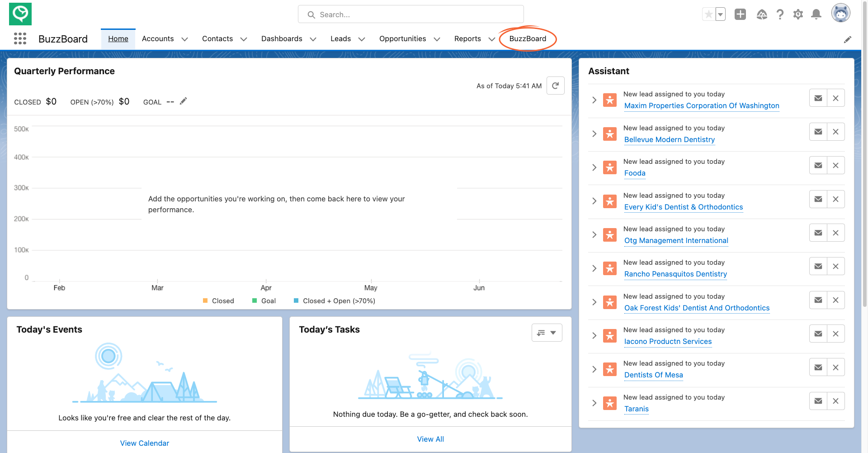Screen dimensions: 868x453
Task: Open the Opportunities tab dropdown chevron
Action: (x=437, y=39)
